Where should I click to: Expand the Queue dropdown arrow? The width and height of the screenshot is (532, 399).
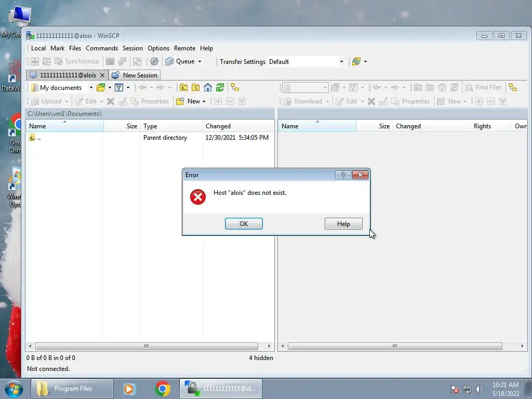199,61
